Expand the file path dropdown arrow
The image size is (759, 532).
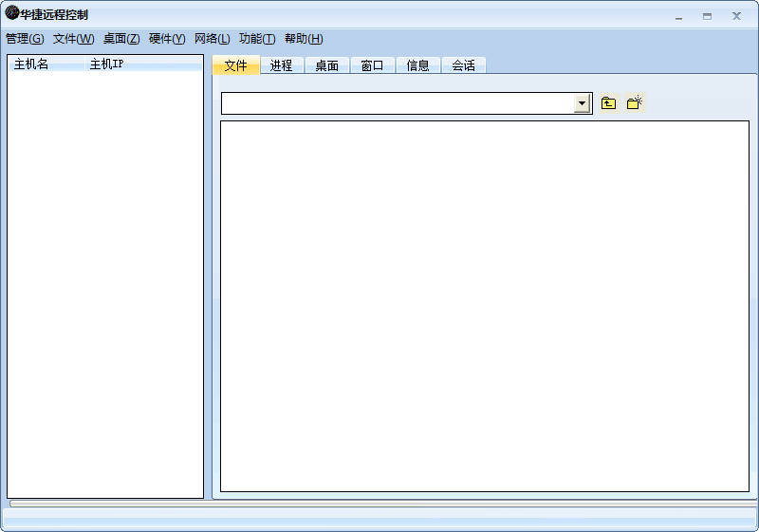pos(582,103)
